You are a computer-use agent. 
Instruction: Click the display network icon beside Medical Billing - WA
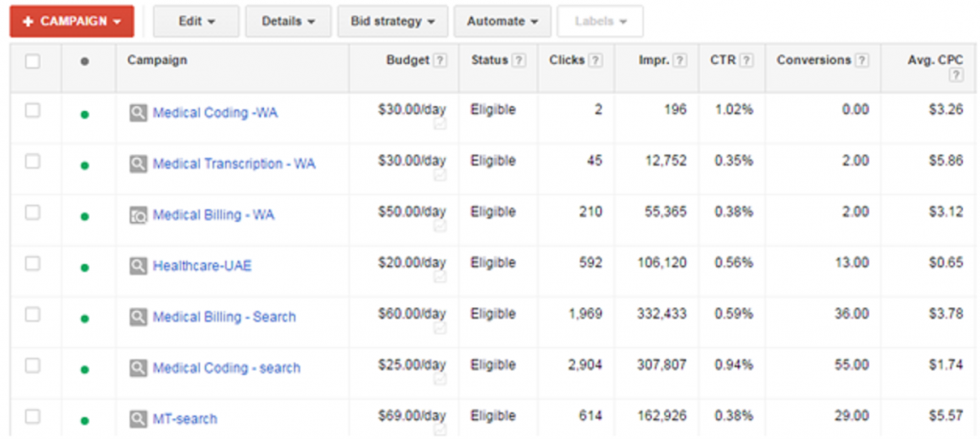[138, 215]
